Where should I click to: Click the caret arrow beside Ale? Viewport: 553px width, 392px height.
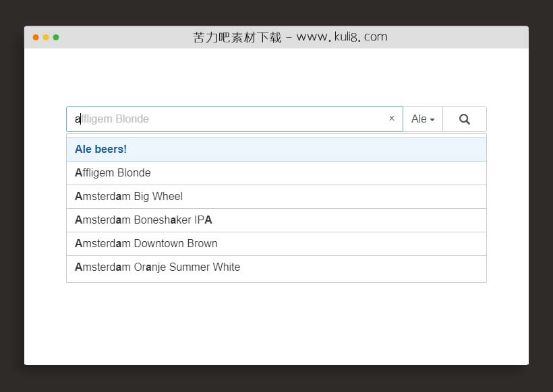click(x=432, y=120)
